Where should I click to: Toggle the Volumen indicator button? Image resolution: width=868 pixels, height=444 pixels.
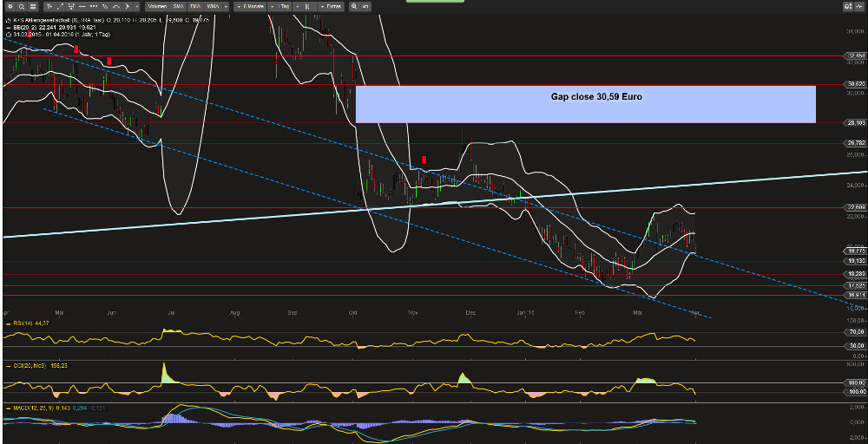click(x=158, y=7)
